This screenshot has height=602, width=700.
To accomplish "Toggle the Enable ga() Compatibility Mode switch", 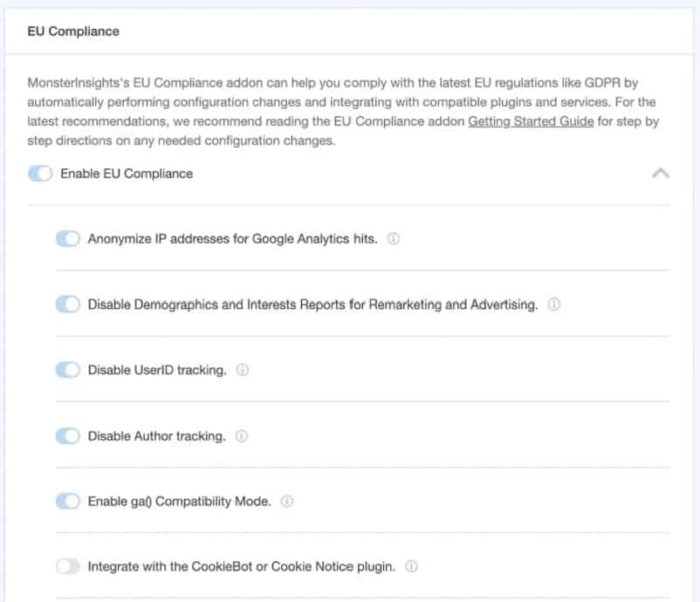I will click(67, 501).
